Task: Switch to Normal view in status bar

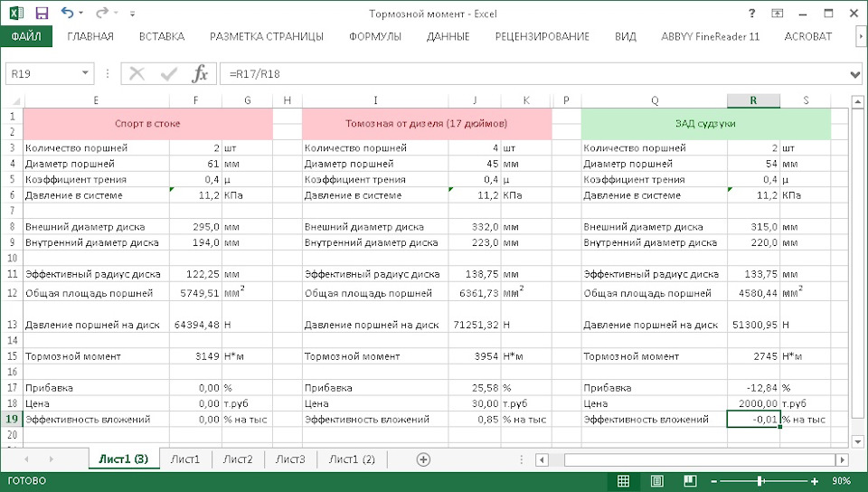Action: [624, 481]
